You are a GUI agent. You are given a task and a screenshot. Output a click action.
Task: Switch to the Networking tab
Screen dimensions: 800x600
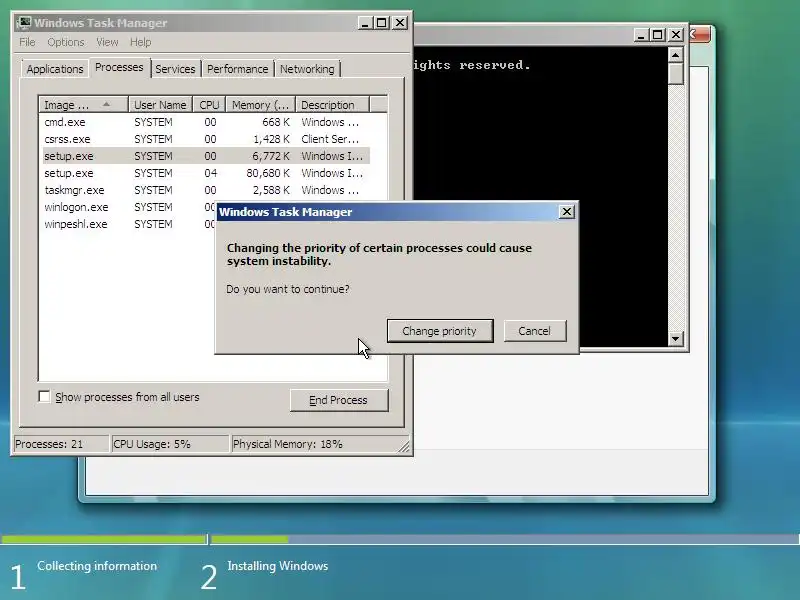pyautogui.click(x=307, y=69)
